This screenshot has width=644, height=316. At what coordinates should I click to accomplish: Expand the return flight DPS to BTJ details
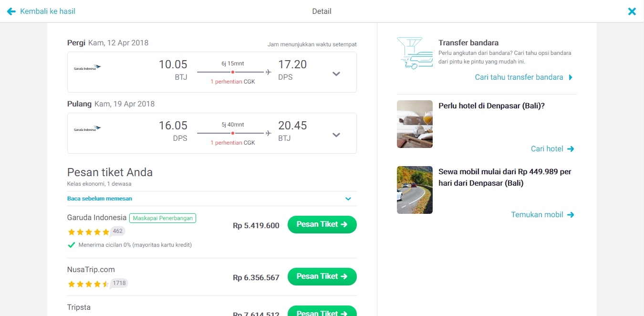336,135
